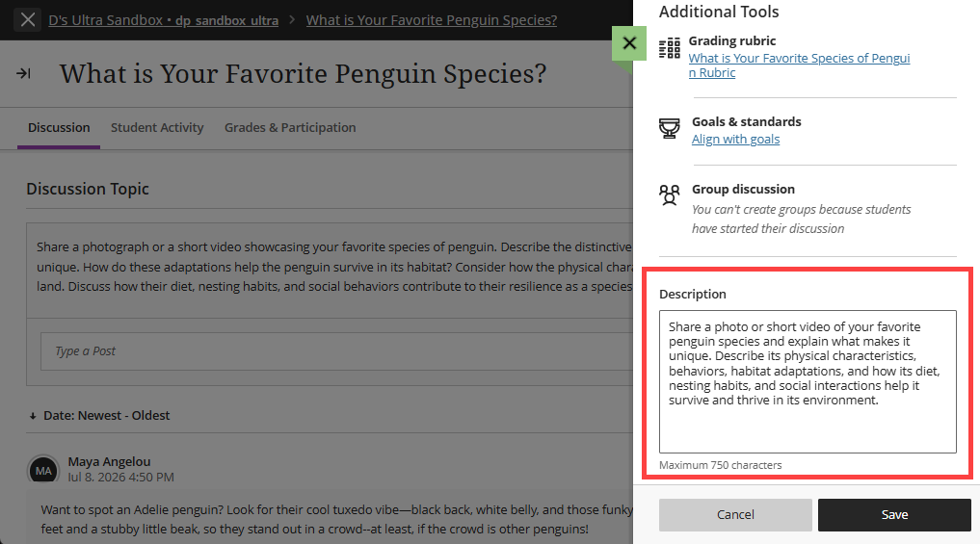980x544 pixels.
Task: Switch to the Discussion tab
Action: pos(59,127)
